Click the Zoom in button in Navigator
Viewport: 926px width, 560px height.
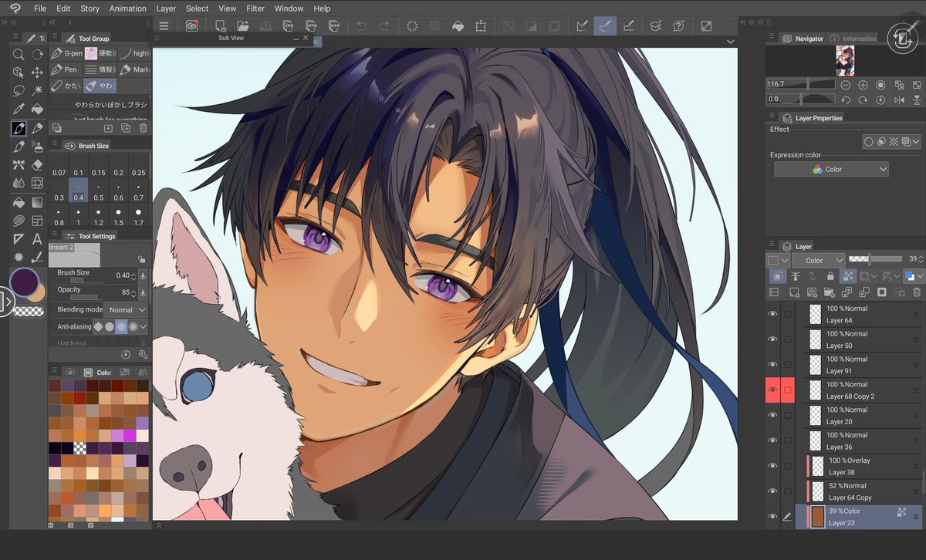coord(863,84)
